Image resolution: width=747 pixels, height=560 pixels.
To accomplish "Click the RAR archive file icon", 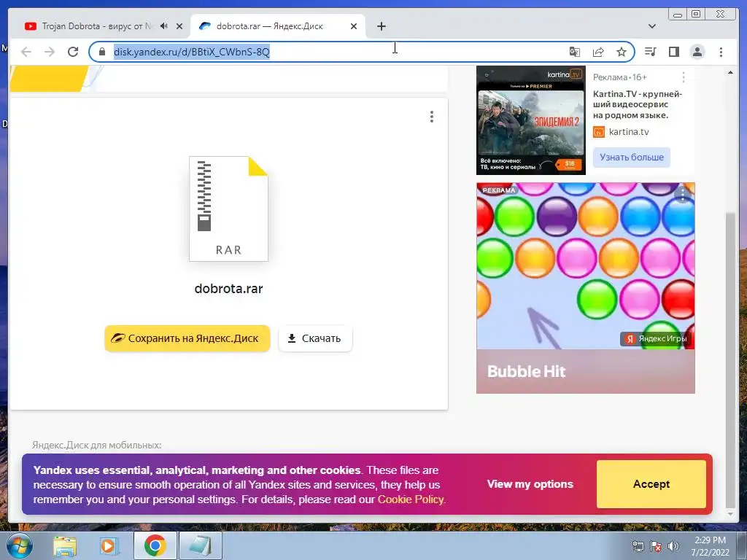I will (x=228, y=209).
